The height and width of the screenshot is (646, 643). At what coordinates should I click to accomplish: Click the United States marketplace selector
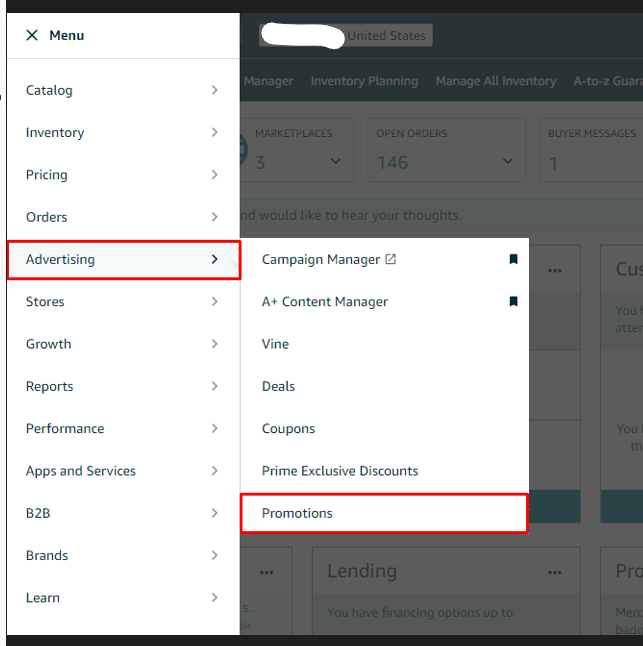(x=346, y=35)
